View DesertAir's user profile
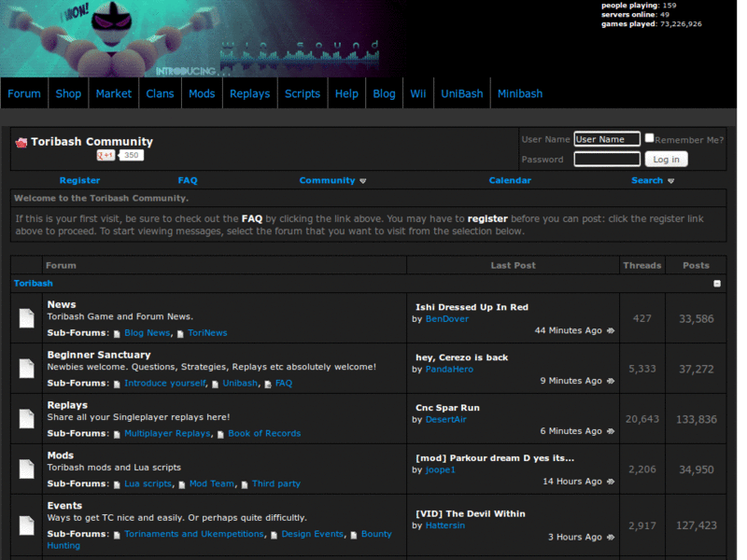The height and width of the screenshot is (560, 747). [446, 419]
